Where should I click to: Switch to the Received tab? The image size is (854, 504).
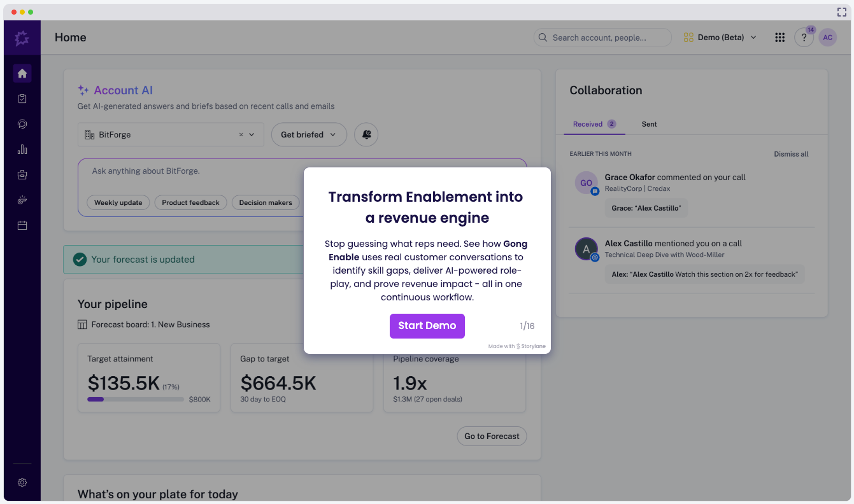[594, 124]
